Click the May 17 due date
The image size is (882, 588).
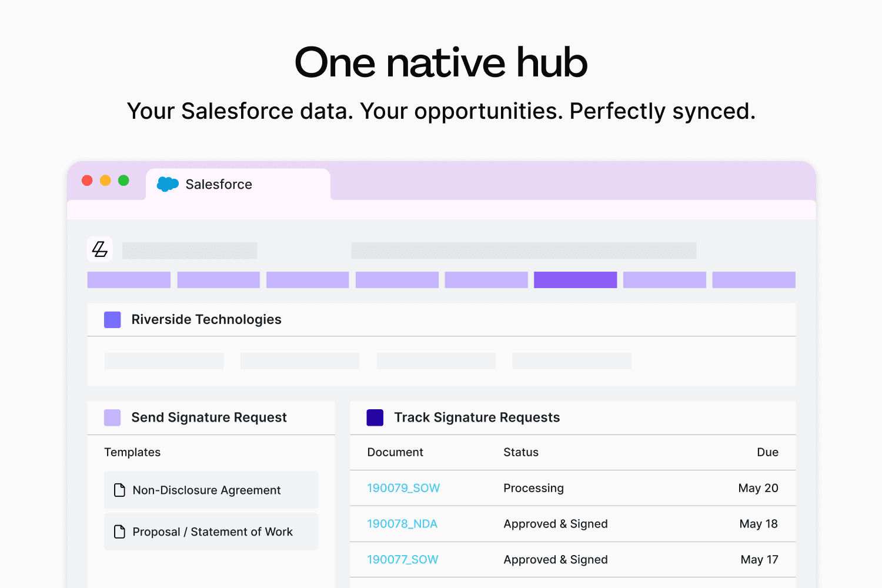759,560
